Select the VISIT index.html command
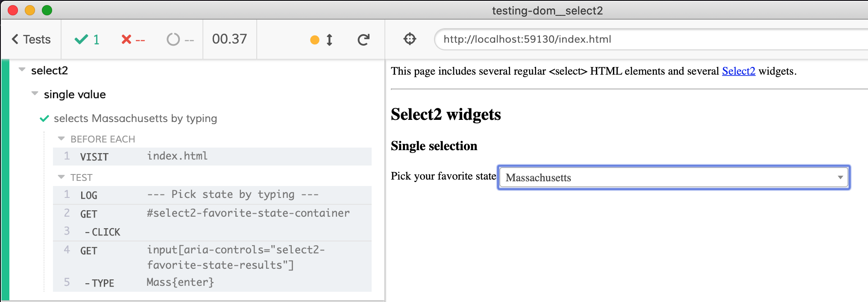 click(x=212, y=157)
